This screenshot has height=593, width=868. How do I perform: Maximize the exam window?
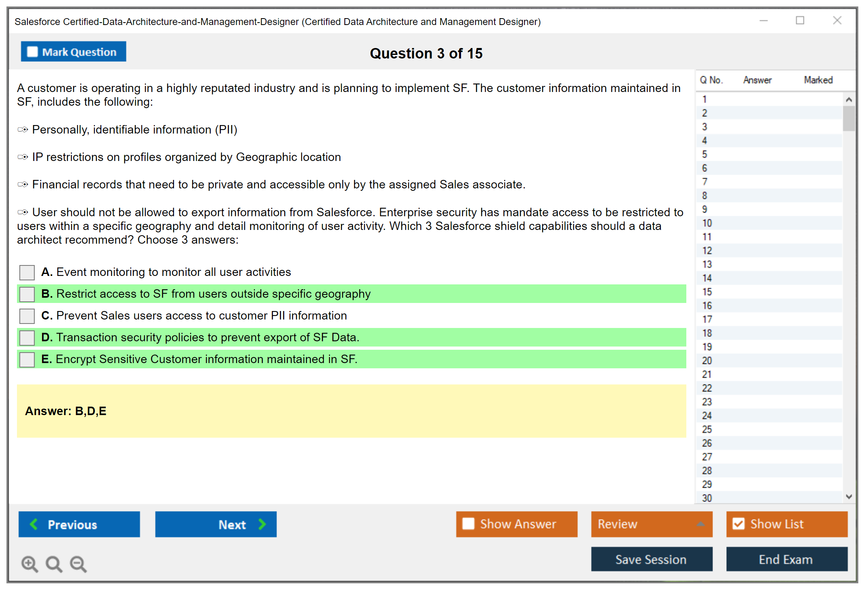(x=800, y=21)
